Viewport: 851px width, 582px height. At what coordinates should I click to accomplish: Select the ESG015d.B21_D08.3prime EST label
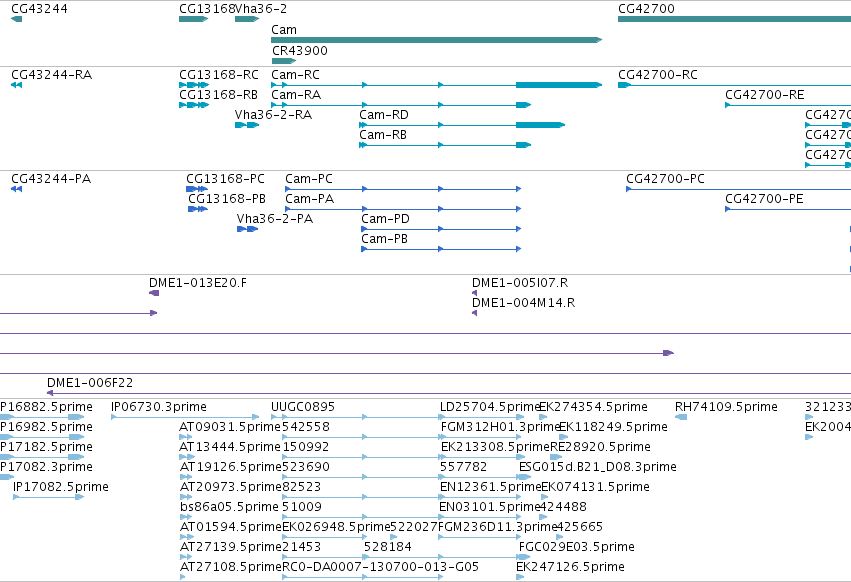click(598, 467)
